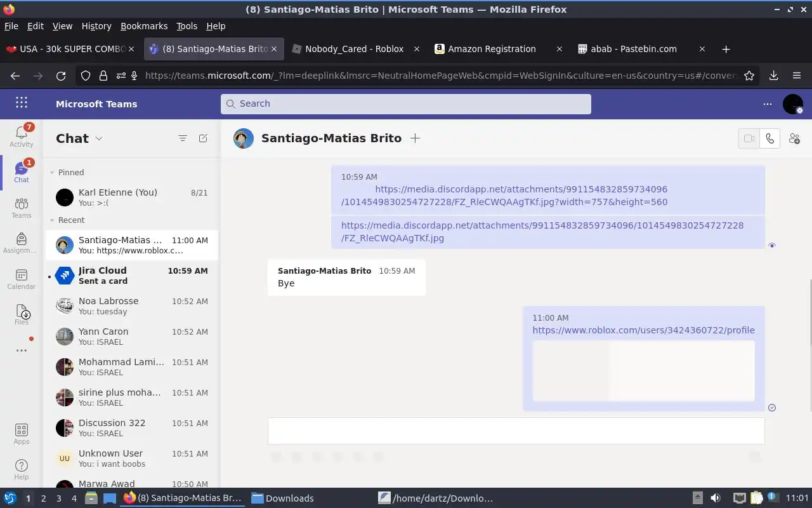The width and height of the screenshot is (812, 508).
Task: Click the chat filter icon
Action: tap(183, 138)
